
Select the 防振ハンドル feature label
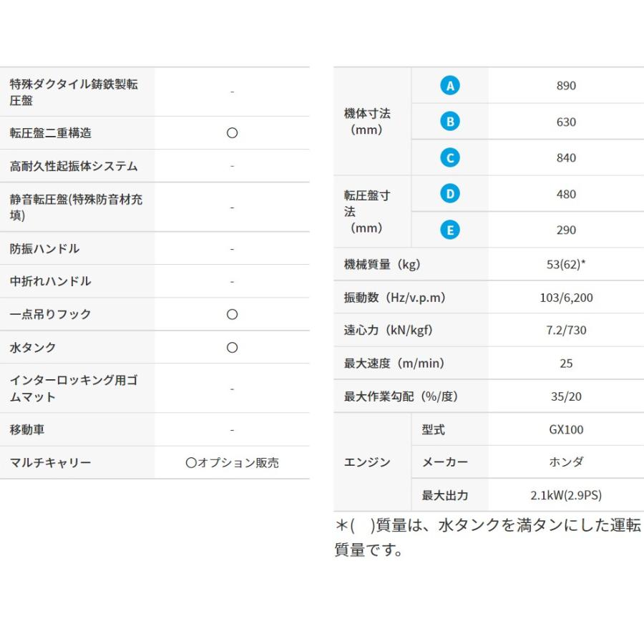[x=45, y=249]
